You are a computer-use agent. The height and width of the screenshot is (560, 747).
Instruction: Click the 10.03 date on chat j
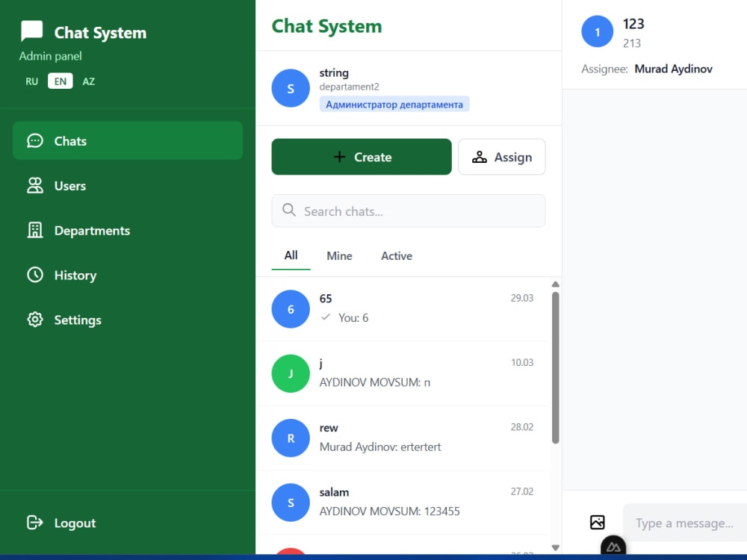click(x=522, y=362)
